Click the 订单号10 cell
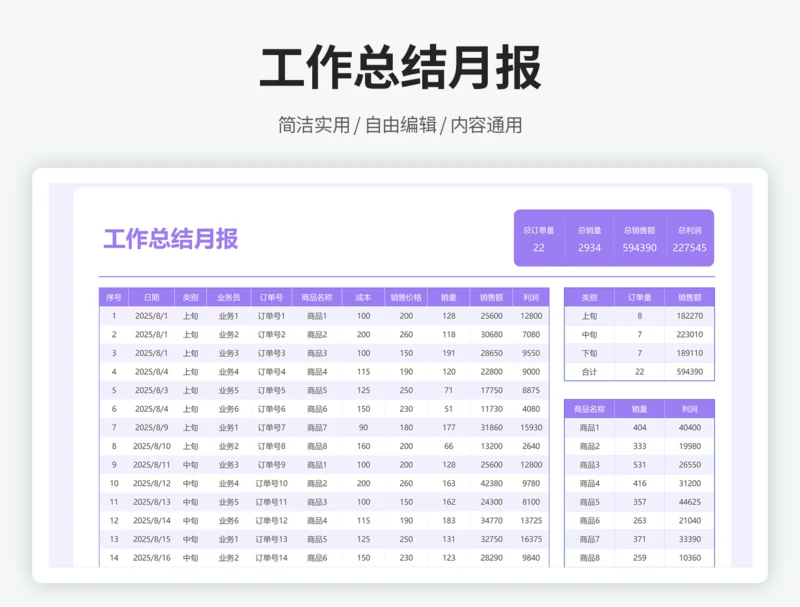 point(271,483)
